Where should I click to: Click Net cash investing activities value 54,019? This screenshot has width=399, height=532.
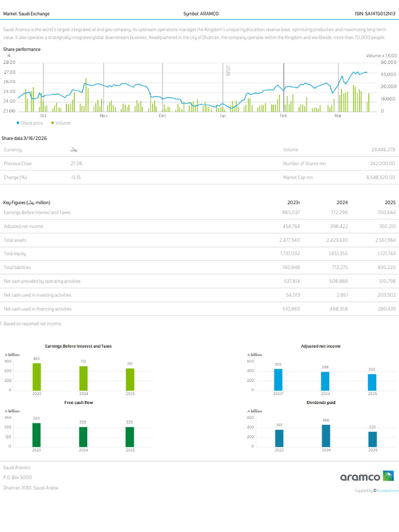coord(293,295)
